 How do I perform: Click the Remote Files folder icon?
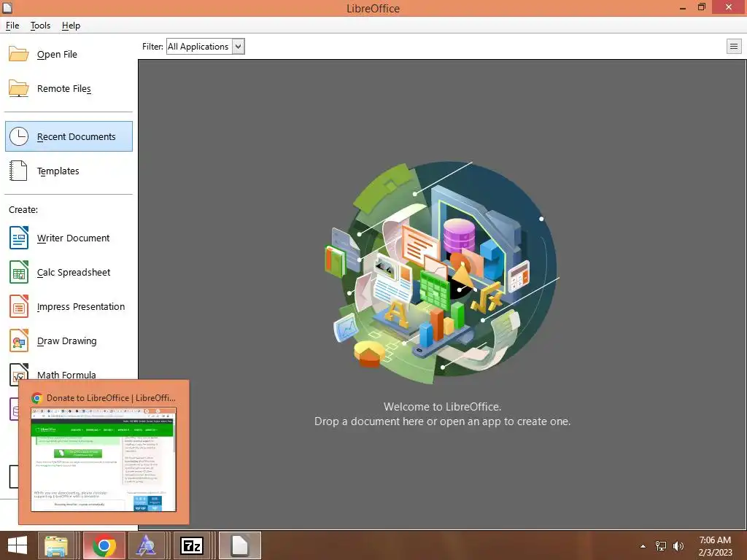(18, 88)
